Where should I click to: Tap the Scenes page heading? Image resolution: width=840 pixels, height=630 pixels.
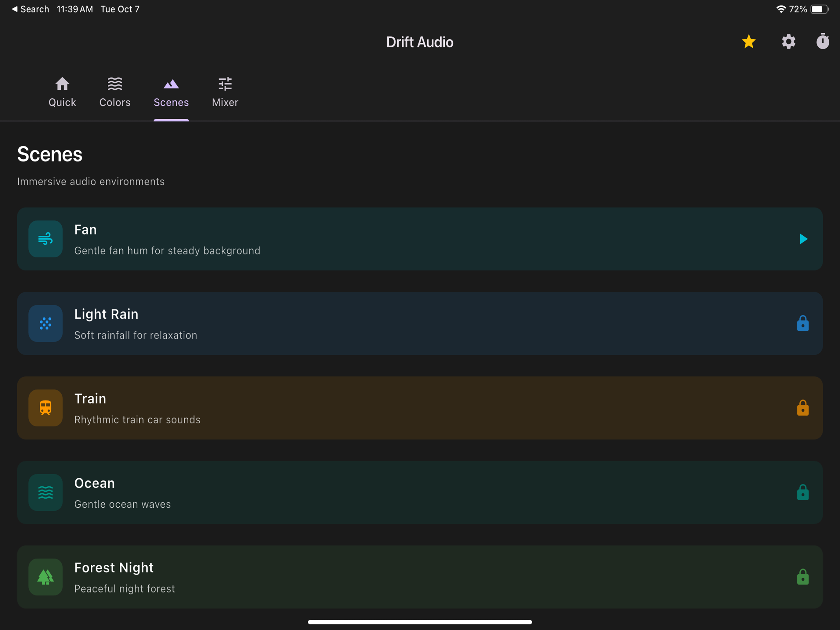click(50, 154)
